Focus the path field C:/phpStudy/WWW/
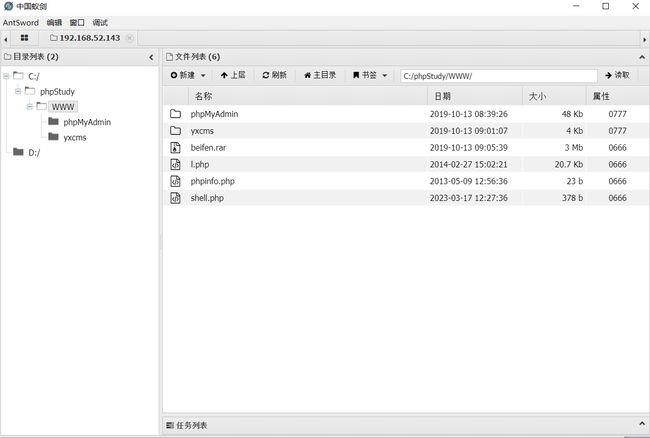The height and width of the screenshot is (438, 650). point(499,76)
